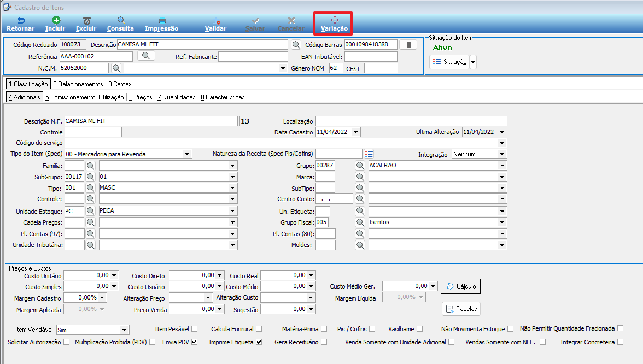Open 7 Quantidades tab
This screenshot has width=643, height=364.
click(x=176, y=97)
